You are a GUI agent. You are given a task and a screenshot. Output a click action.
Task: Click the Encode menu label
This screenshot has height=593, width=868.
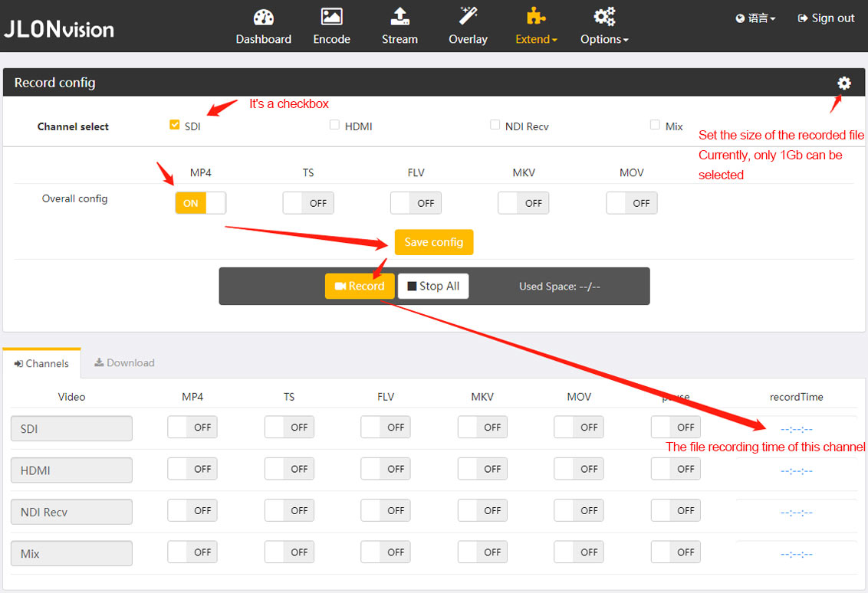tap(331, 39)
